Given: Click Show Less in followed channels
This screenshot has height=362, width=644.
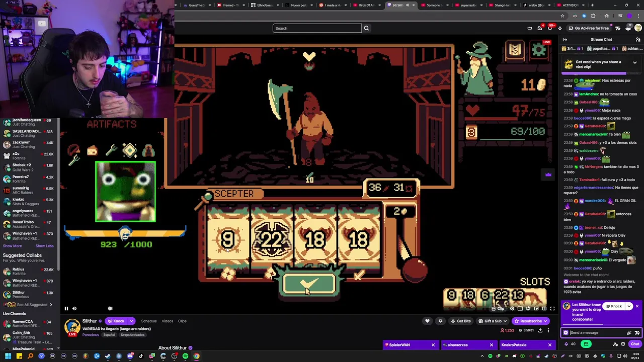Looking at the screenshot, I should coord(44,246).
